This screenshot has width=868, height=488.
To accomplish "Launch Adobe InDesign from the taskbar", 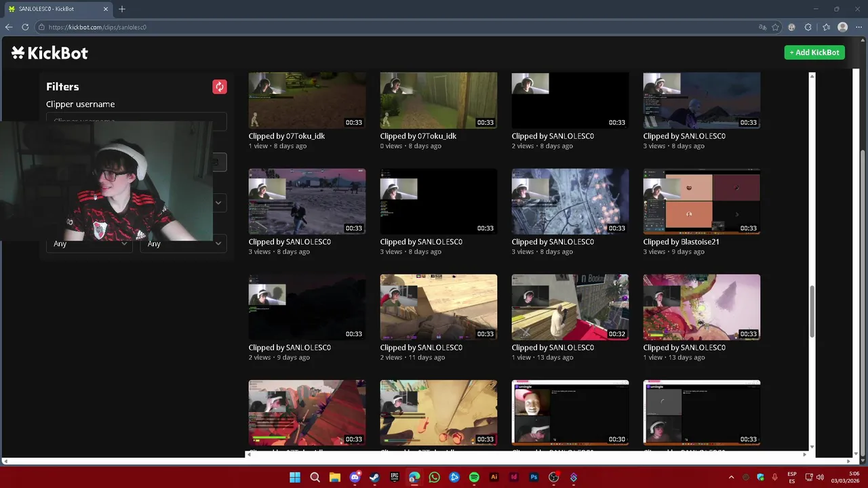I will click(514, 477).
